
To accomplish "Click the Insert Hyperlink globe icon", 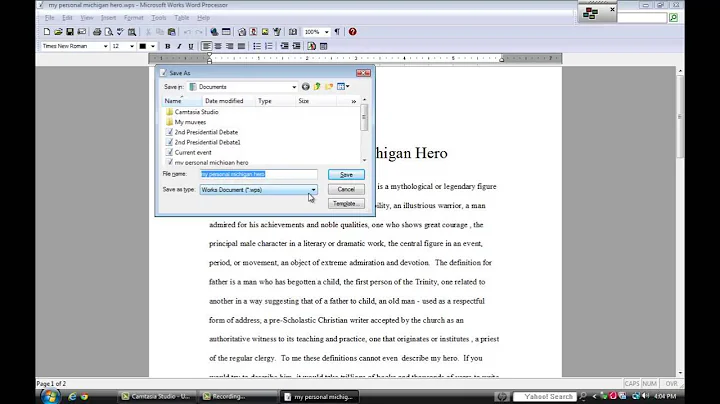I will click(x=214, y=32).
